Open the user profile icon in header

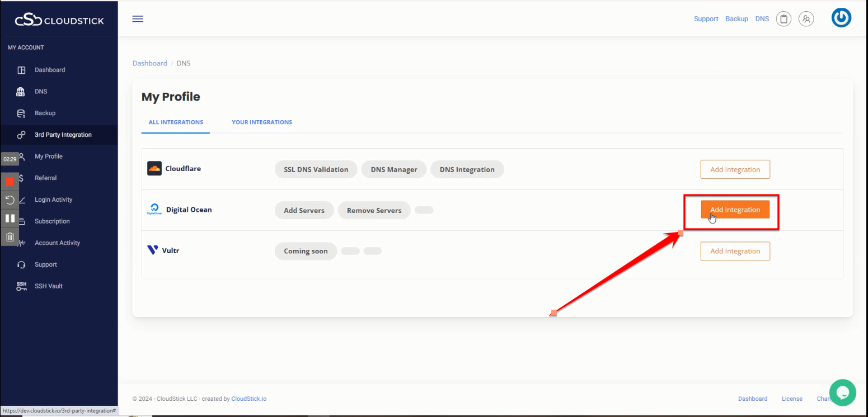(806, 19)
